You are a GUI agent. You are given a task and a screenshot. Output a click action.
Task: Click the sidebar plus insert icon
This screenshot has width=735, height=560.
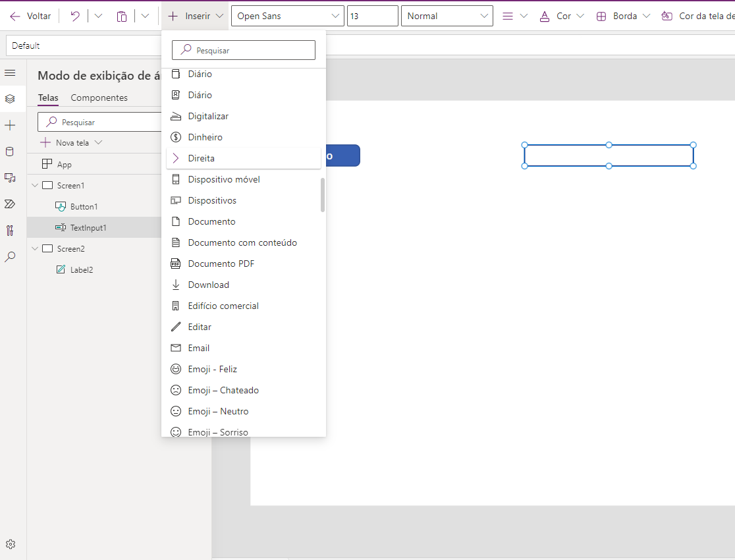coord(10,125)
